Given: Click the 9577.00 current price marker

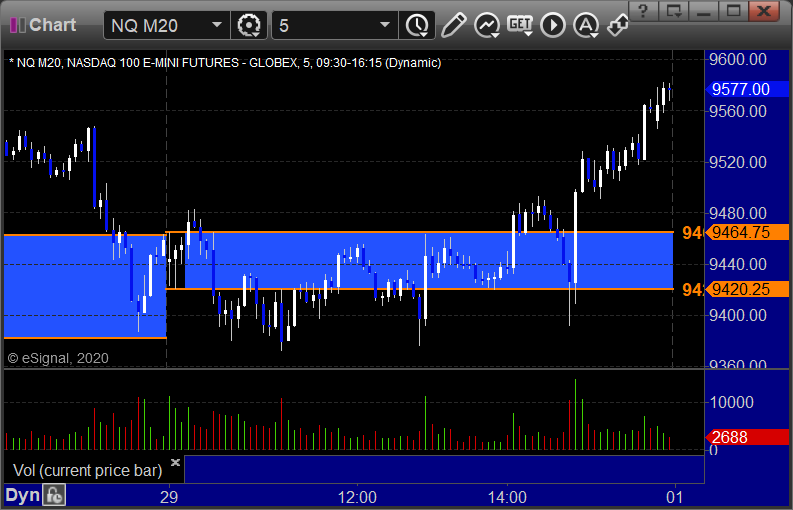Looking at the screenshot, I should [747, 89].
